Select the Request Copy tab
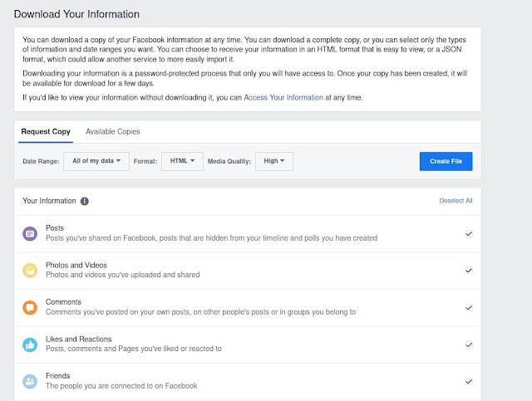This screenshot has width=532, height=401. click(46, 132)
